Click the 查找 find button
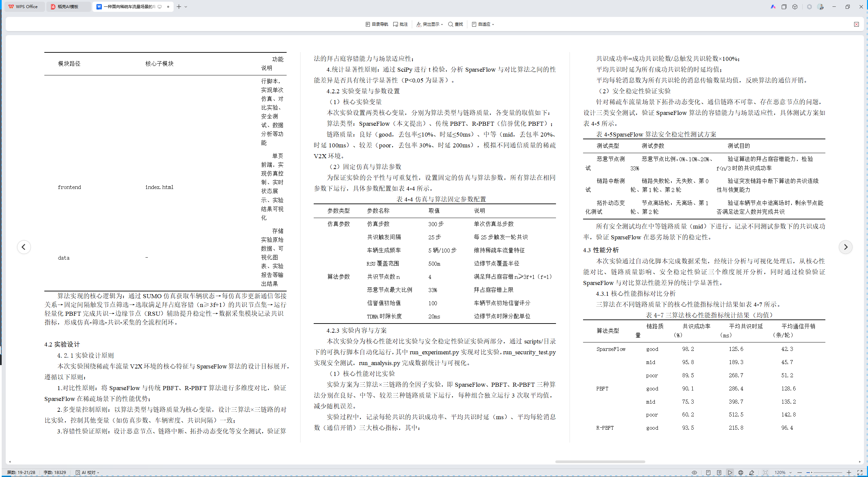The image size is (868, 477). [x=455, y=24]
